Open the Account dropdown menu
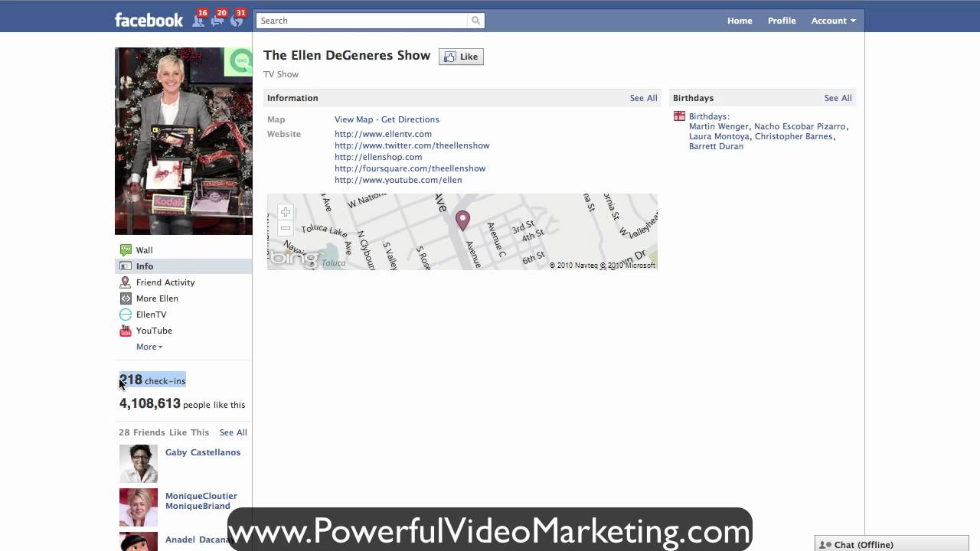 [834, 21]
